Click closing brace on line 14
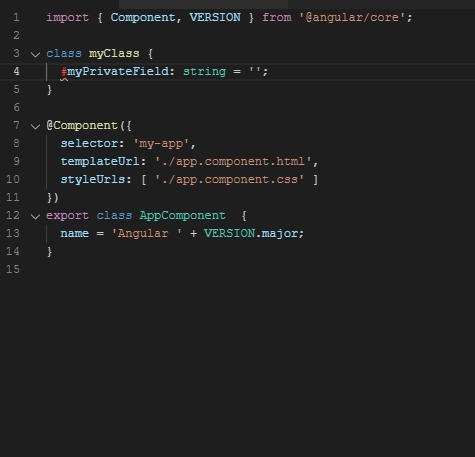The height and width of the screenshot is (457, 475). (x=49, y=252)
